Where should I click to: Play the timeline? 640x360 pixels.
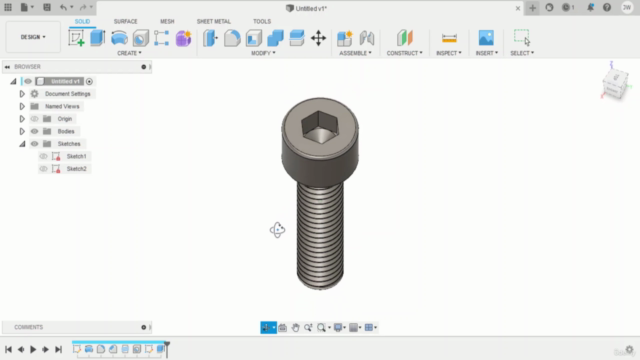(33, 349)
